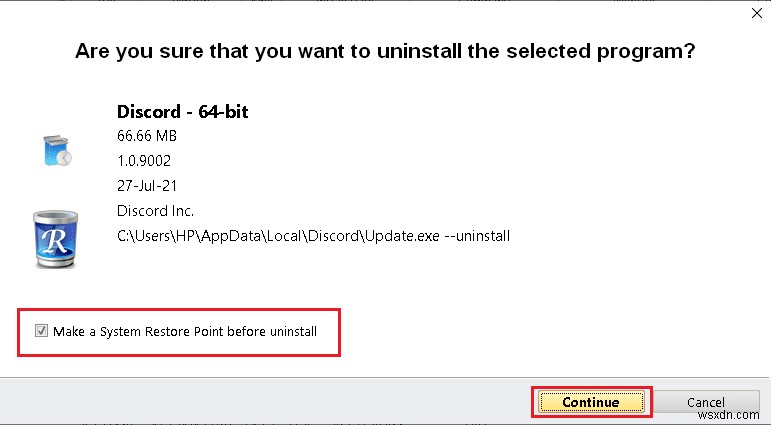This screenshot has height=425, width=771.
Task: Click the 'Make a System Restore Point before uninstall' label
Action: [185, 331]
